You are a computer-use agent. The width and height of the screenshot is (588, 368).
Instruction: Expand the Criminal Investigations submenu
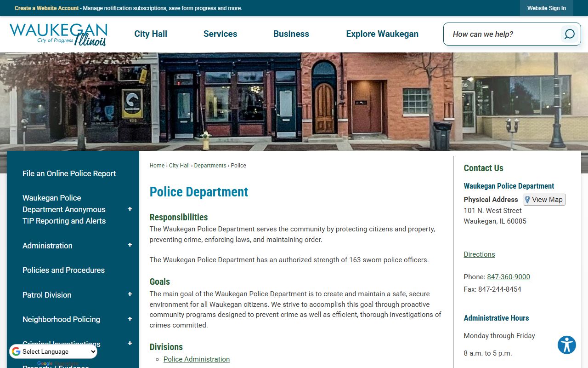pos(130,344)
